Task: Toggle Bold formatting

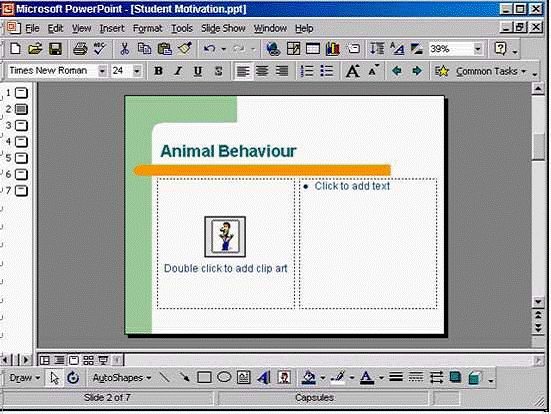Action: 158,71
